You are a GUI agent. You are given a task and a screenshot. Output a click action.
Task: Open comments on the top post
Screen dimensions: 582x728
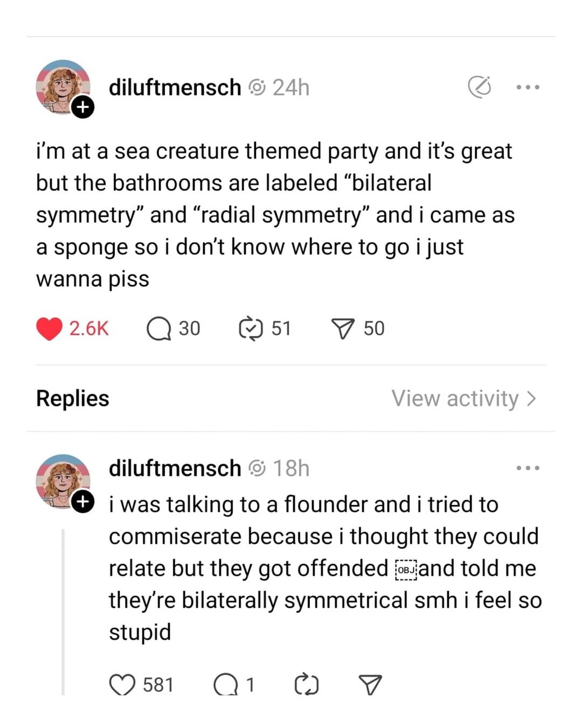tap(159, 329)
